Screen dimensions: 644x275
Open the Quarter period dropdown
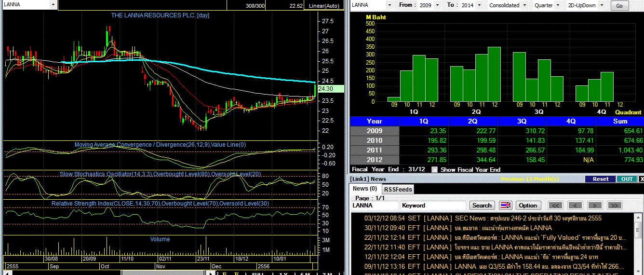[558, 5]
